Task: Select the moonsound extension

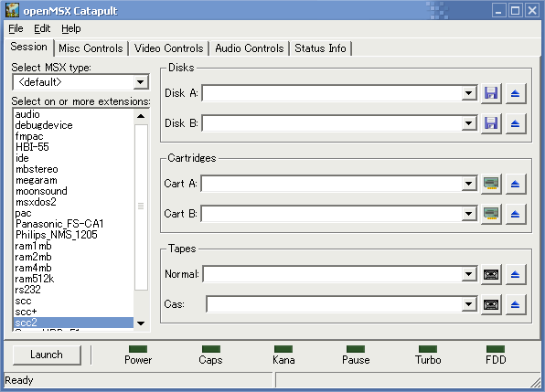Action: (x=74, y=191)
